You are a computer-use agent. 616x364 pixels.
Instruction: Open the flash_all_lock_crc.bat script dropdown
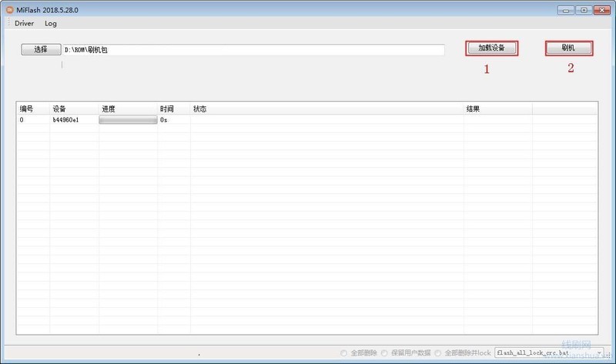tap(600, 352)
